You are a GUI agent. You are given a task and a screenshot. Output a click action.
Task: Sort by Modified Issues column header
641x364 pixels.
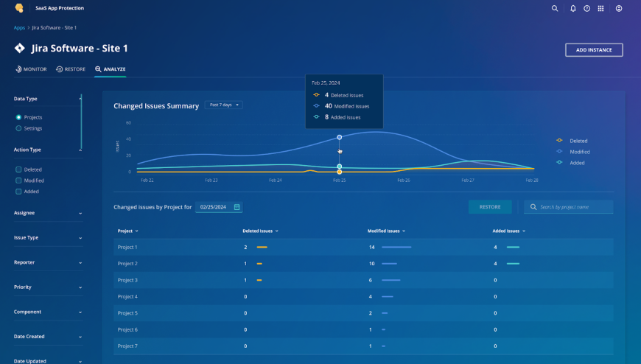pos(386,231)
